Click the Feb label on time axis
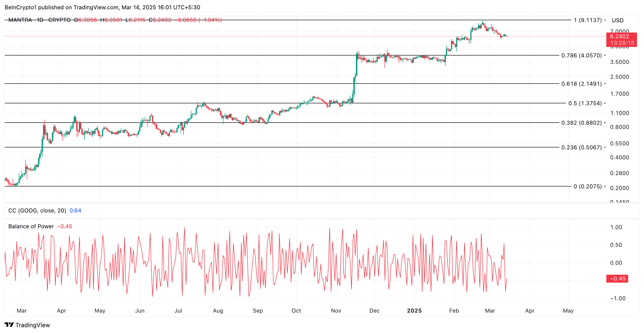 coord(454,310)
